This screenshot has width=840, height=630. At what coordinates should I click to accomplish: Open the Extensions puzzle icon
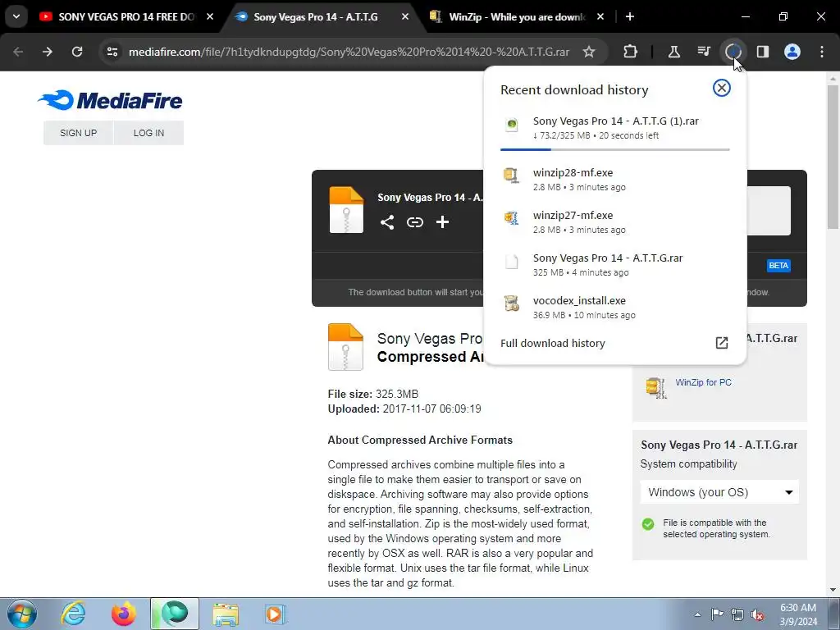pos(631,52)
